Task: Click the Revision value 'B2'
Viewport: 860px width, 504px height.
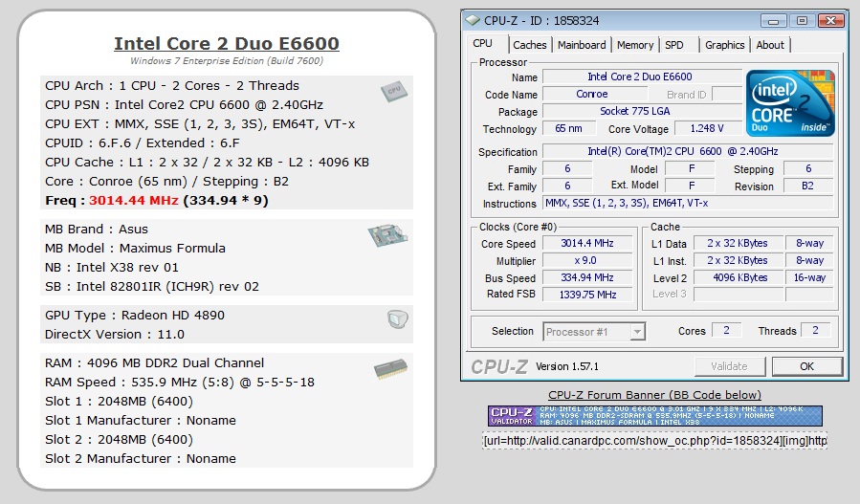Action: click(808, 186)
